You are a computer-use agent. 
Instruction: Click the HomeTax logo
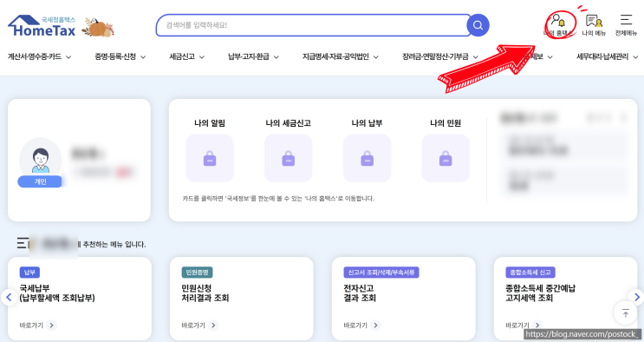[x=42, y=26]
